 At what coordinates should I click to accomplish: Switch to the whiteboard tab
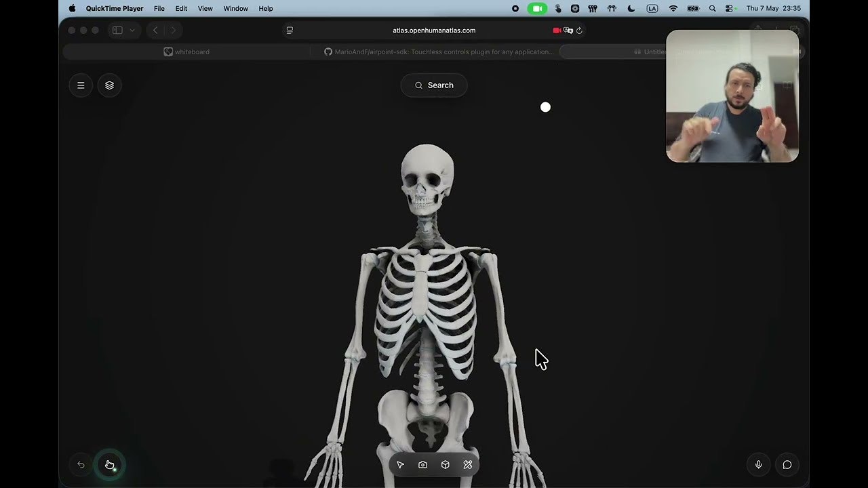186,52
